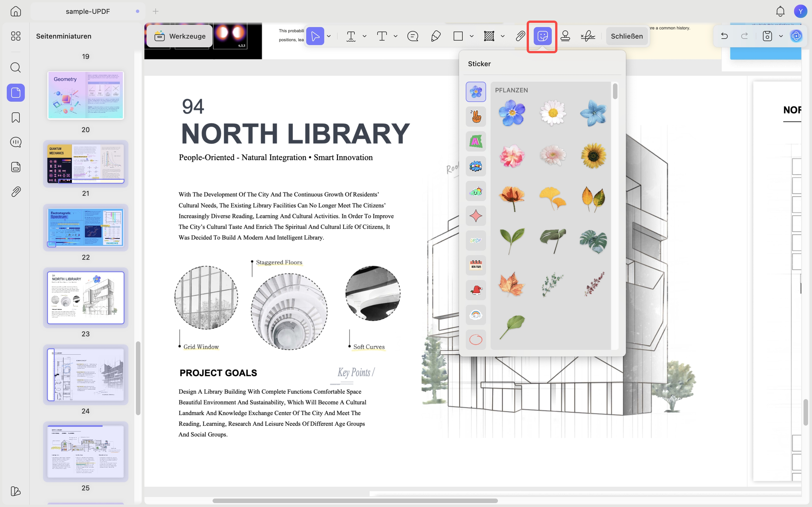
Task: Pick the sunflower sticker
Action: (593, 156)
